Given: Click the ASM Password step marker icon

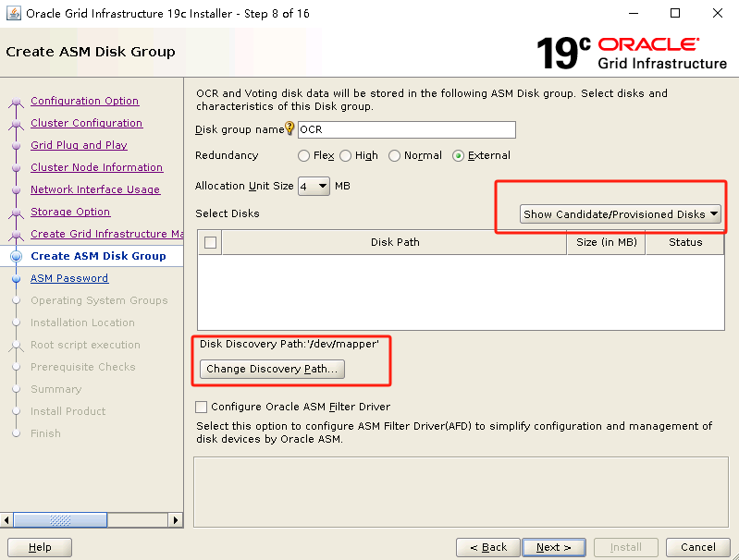Looking at the screenshot, I should (x=16, y=279).
